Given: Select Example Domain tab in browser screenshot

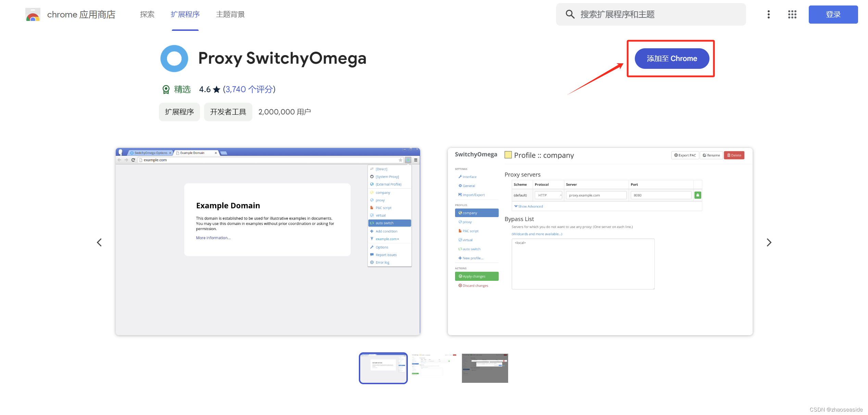Looking at the screenshot, I should pos(196,153).
